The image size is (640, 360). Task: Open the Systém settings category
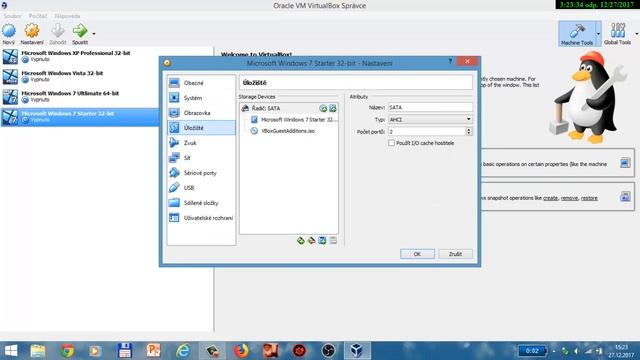coord(201,98)
